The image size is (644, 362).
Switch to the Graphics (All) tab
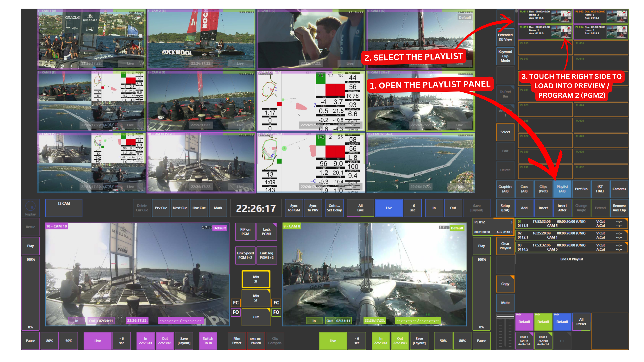point(505,189)
